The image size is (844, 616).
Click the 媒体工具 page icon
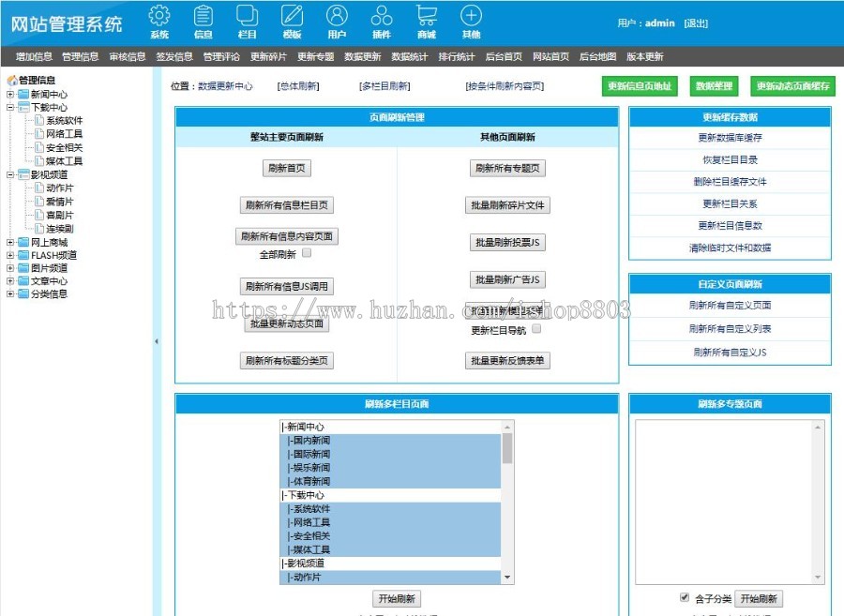[x=38, y=161]
